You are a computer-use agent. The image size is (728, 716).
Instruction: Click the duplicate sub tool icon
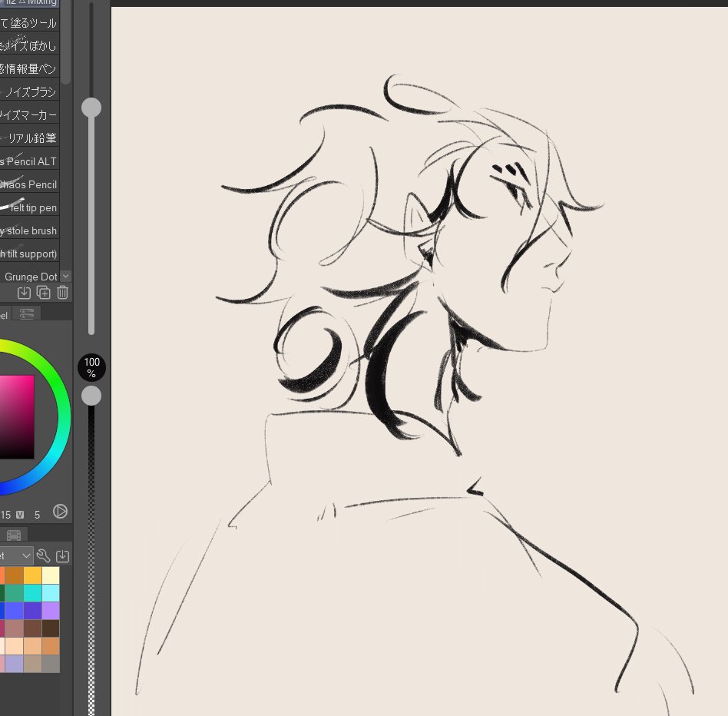pyautogui.click(x=43, y=293)
